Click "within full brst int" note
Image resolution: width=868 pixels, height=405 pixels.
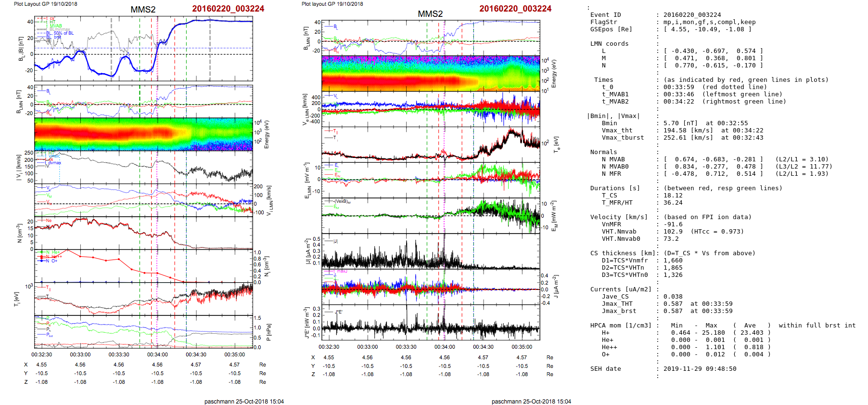[x=817, y=326]
